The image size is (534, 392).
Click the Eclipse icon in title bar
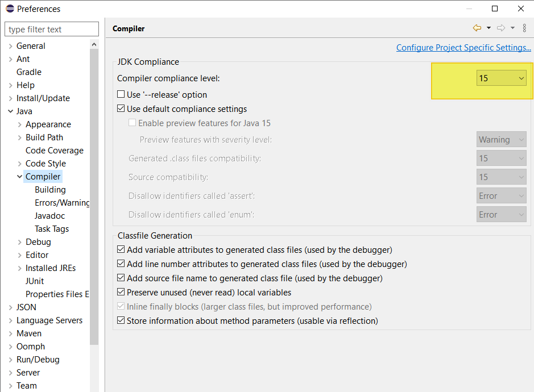point(10,9)
